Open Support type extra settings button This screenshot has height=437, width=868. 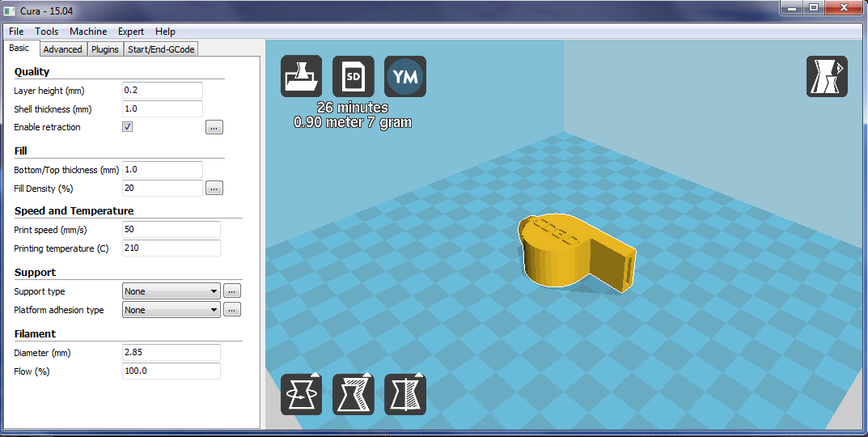tap(232, 291)
